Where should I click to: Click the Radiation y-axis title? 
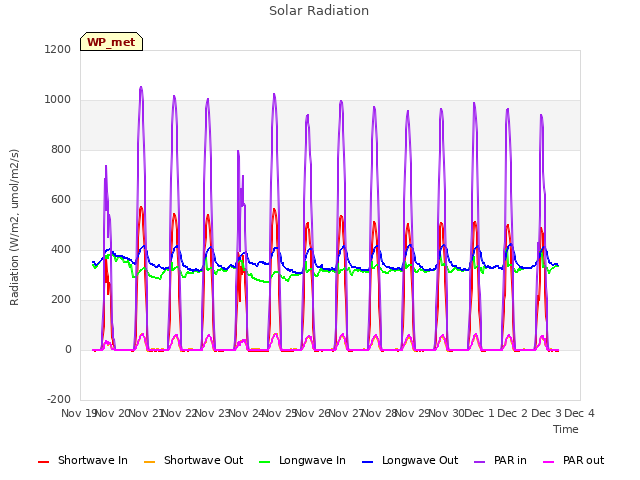(14, 227)
